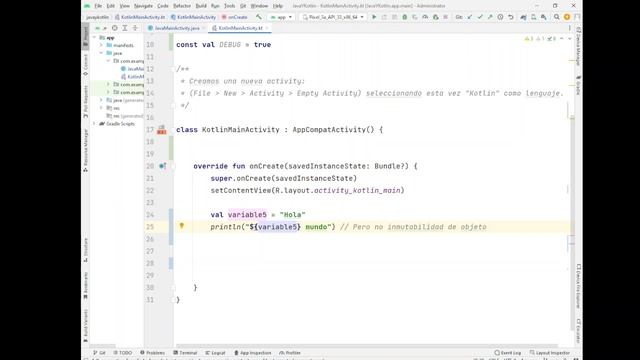Collapse the java folder
This screenshot has height=360, width=640.
[x=101, y=53]
